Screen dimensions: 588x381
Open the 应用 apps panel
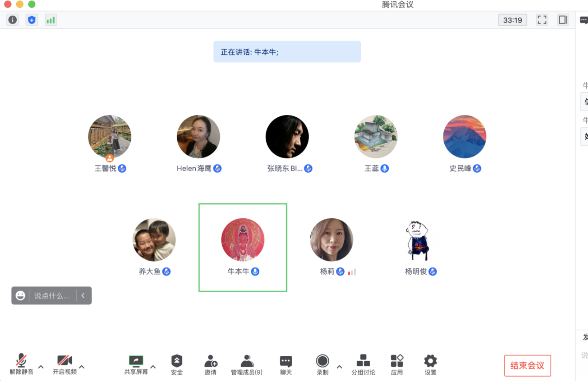[397, 365]
